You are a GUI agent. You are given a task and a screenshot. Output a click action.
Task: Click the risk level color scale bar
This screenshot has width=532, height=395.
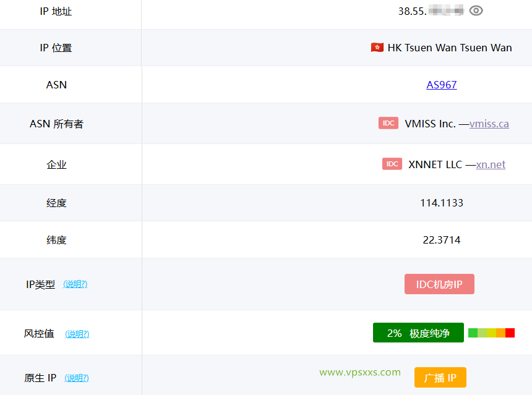(491, 333)
